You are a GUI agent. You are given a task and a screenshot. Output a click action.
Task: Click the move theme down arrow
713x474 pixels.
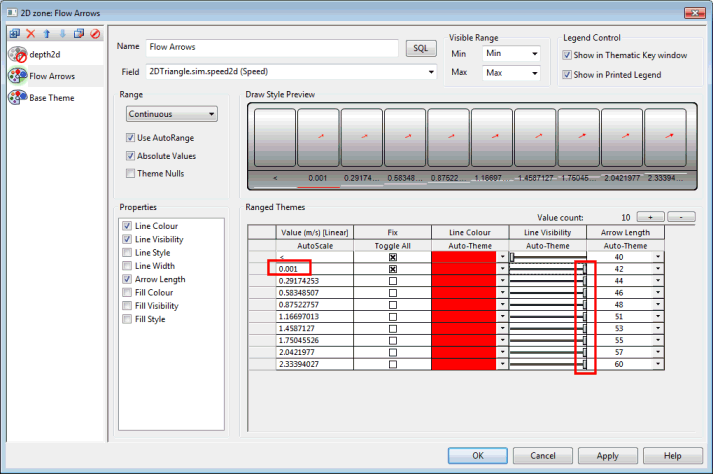(63, 33)
